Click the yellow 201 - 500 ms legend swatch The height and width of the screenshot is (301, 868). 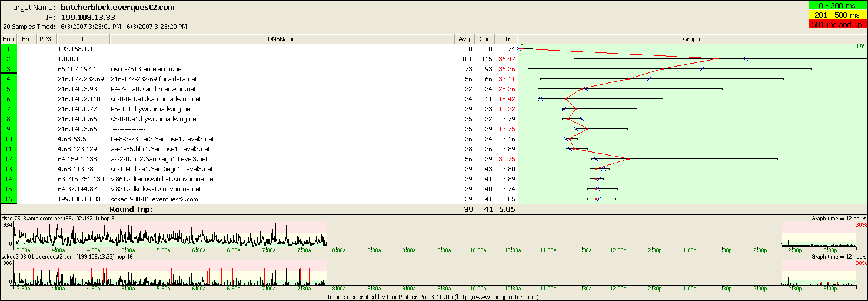834,15
